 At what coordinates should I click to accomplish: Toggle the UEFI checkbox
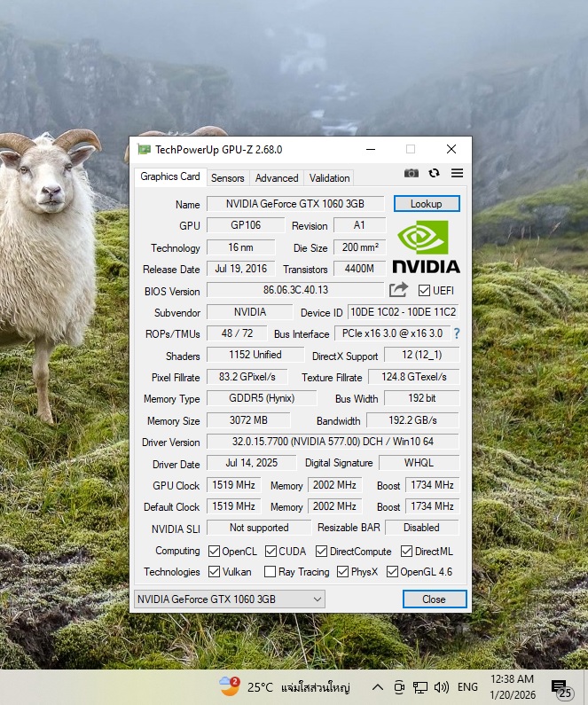point(424,291)
